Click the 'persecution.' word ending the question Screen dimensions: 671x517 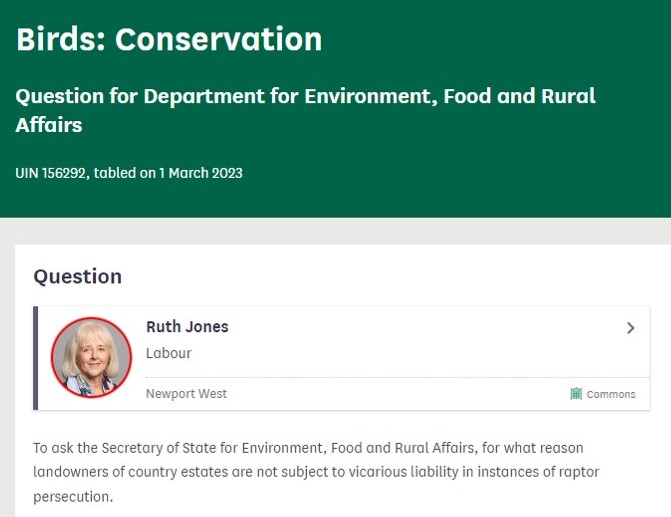click(71, 495)
